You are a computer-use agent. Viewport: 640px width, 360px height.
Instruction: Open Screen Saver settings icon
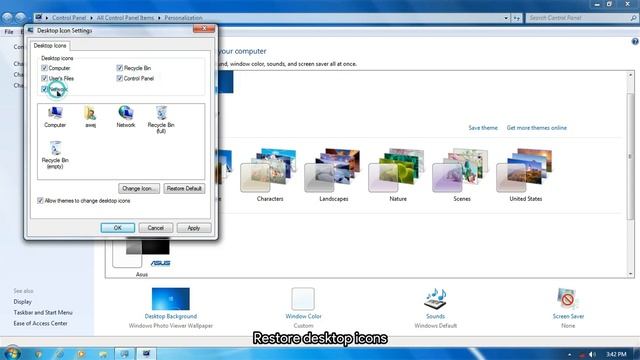pyautogui.click(x=568, y=299)
